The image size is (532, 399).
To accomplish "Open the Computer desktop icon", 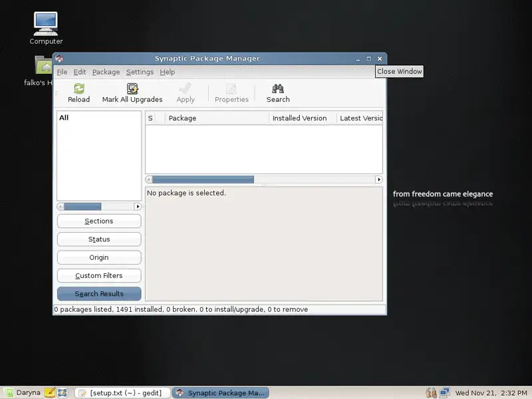I will pyautogui.click(x=46, y=24).
